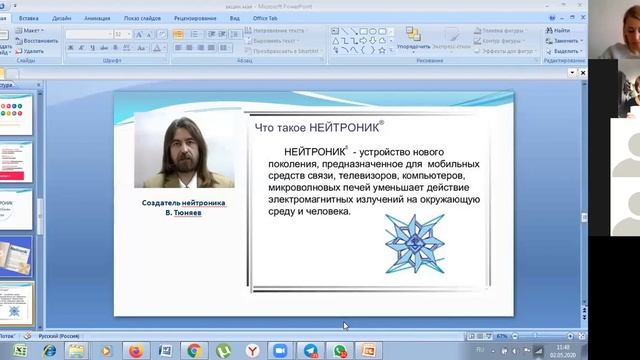Viewport: 640px width, 360px height.
Task: Select the oval shape
Action: (373, 31)
